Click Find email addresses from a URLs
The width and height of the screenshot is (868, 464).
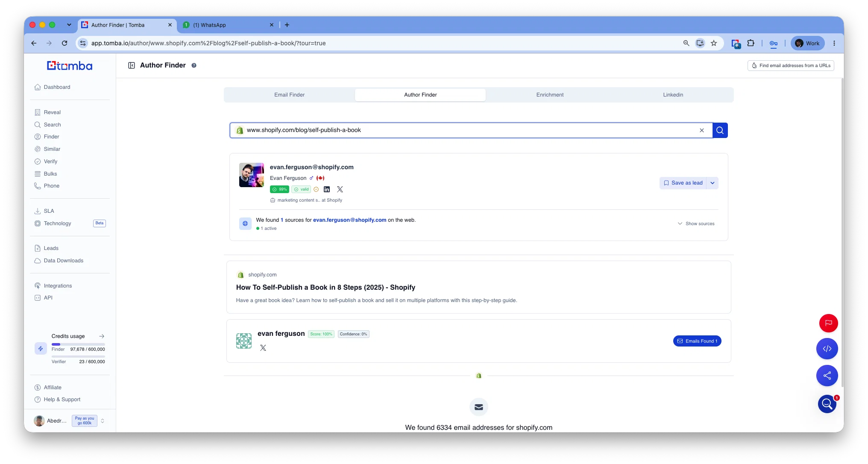(x=791, y=65)
